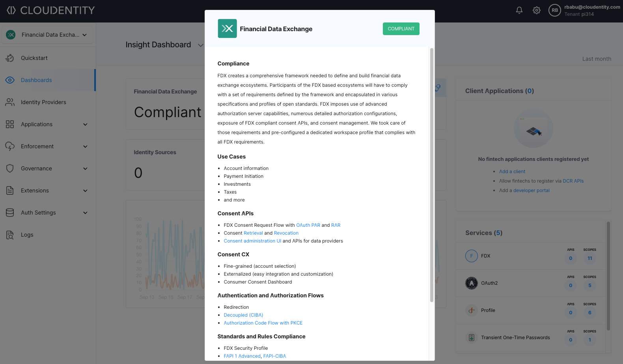The height and width of the screenshot is (364, 623).
Task: Click the developer portal link
Action: [x=531, y=190]
